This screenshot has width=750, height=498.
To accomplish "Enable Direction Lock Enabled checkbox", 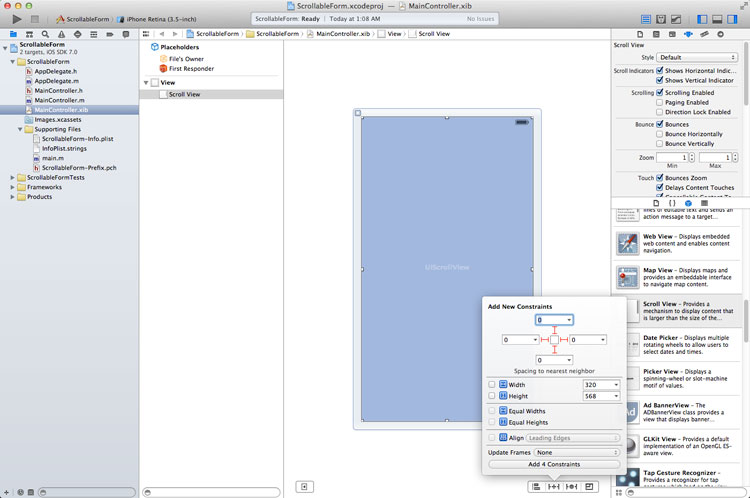I will click(x=660, y=112).
